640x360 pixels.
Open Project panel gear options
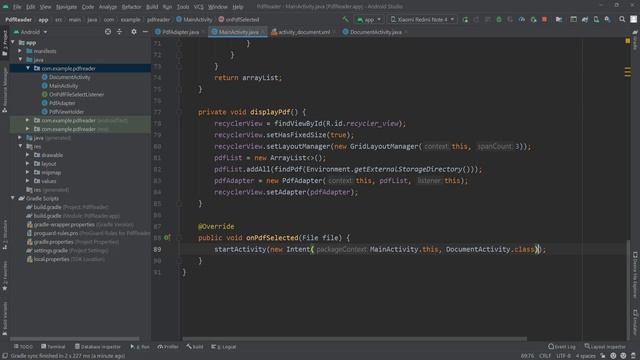pos(133,31)
